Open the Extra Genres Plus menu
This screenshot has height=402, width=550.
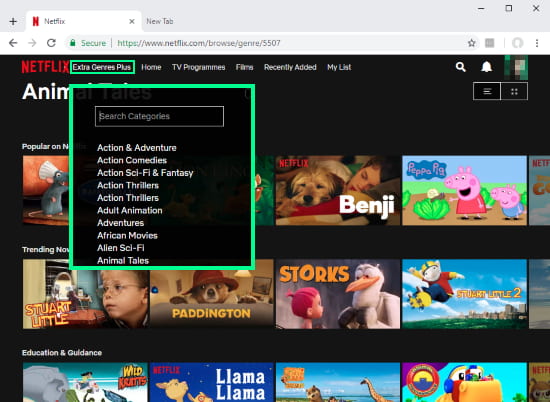[102, 67]
